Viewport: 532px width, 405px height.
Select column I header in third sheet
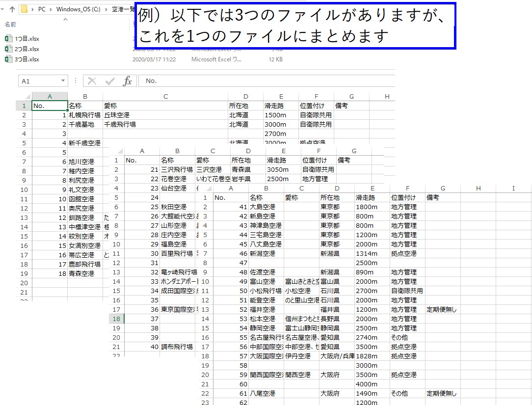[513, 188]
